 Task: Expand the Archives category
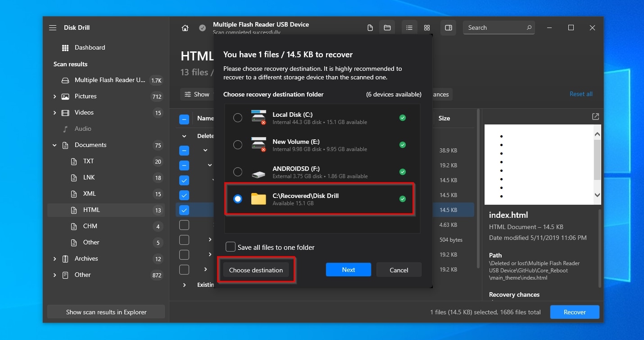click(54, 259)
